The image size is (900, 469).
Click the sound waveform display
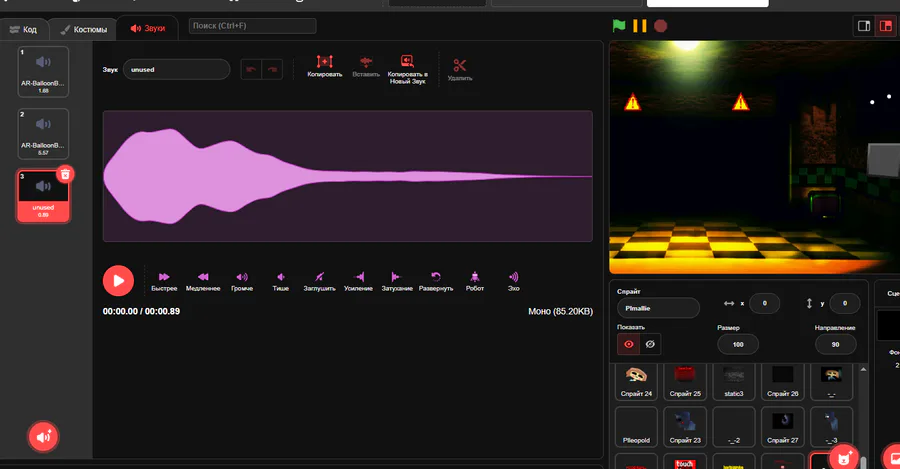tap(348, 176)
